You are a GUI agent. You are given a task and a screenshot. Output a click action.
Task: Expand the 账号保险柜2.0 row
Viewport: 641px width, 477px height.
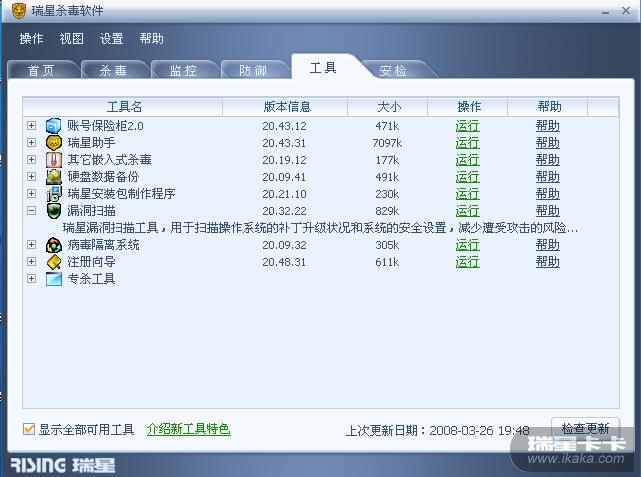pos(31,125)
